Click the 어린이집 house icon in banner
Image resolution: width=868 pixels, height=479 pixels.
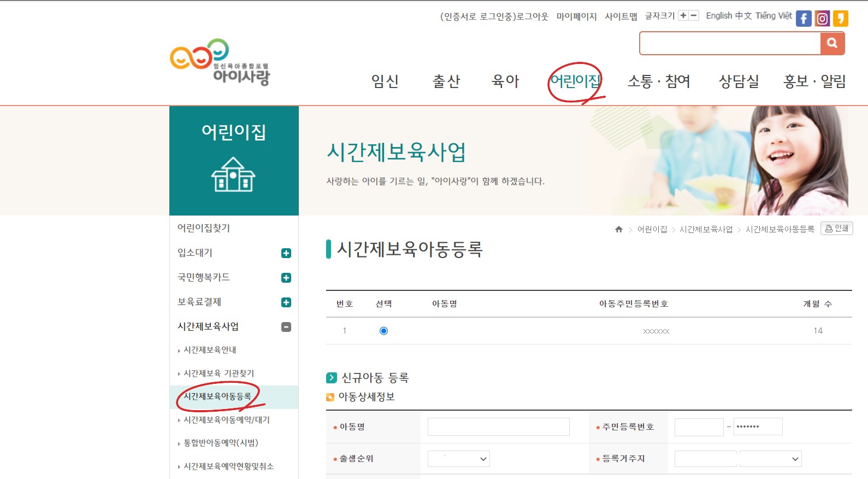[233, 174]
